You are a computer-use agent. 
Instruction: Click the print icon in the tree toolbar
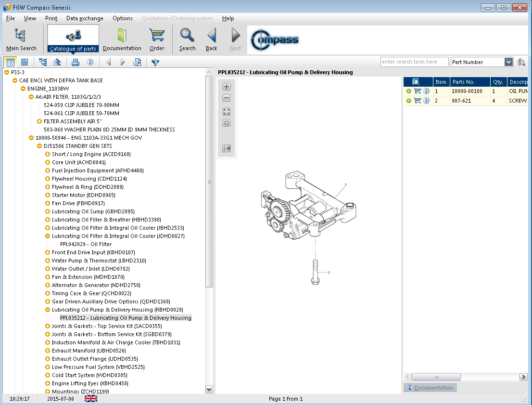(75, 62)
